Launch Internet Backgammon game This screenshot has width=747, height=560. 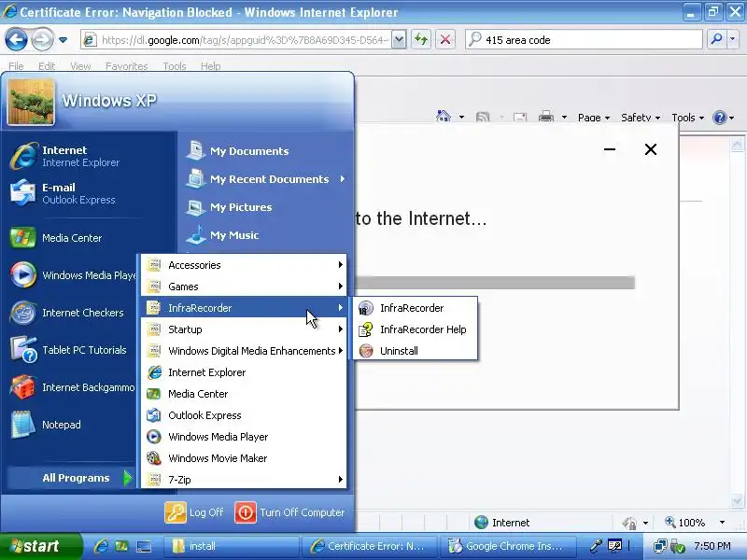(x=72, y=387)
